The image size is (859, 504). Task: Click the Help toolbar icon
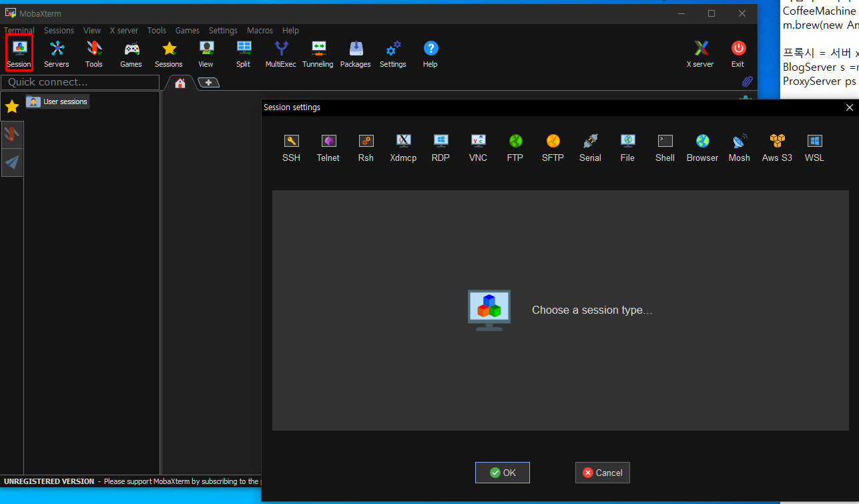coord(431,53)
